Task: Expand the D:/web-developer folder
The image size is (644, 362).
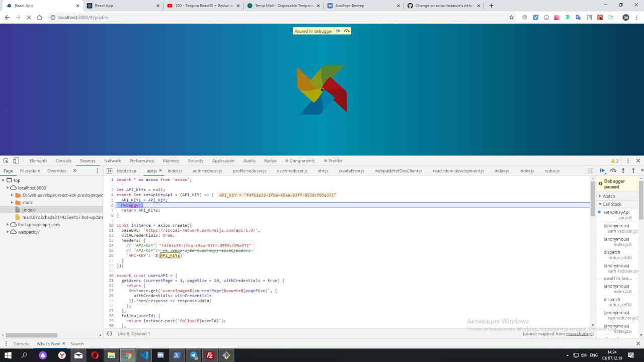Action: (x=12, y=195)
